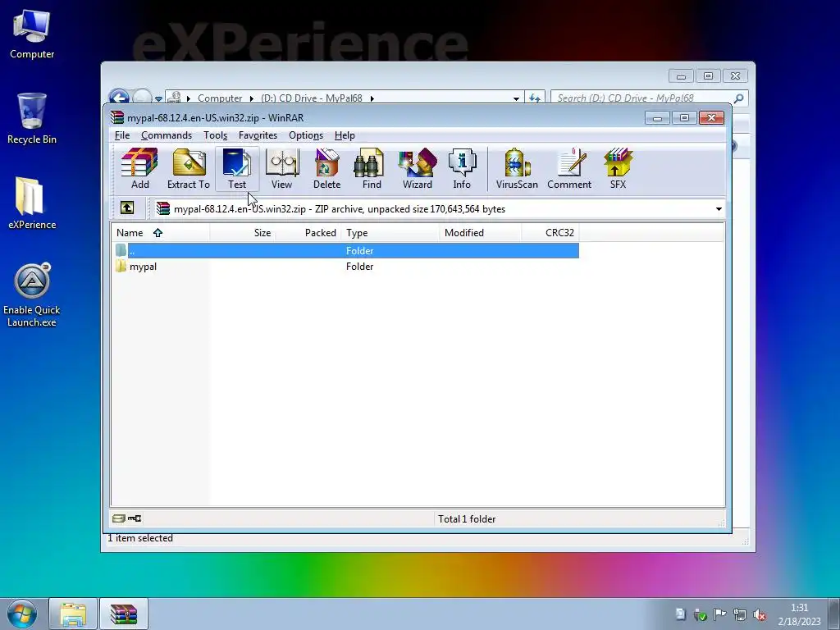Open the Windows Start button
The height and width of the screenshot is (630, 840).
[22, 614]
